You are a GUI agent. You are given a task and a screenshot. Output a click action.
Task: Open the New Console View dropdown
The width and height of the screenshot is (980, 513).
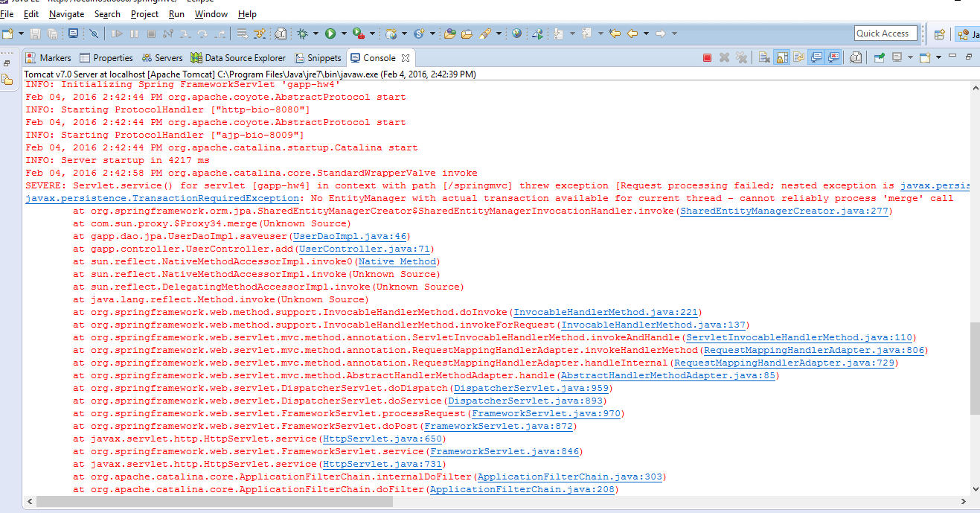(x=939, y=57)
